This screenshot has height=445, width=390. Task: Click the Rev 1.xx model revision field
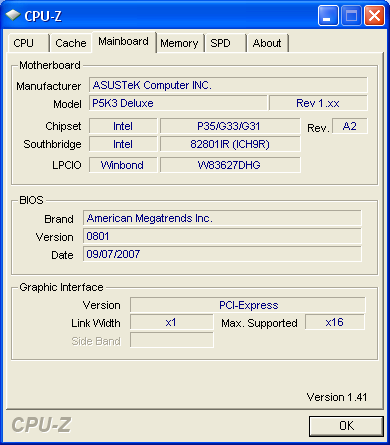point(318,103)
